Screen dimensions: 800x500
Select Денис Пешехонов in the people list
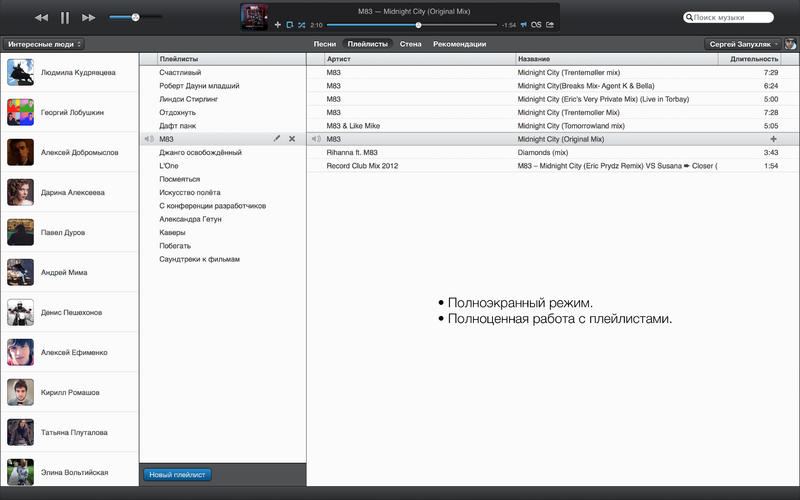69,312
